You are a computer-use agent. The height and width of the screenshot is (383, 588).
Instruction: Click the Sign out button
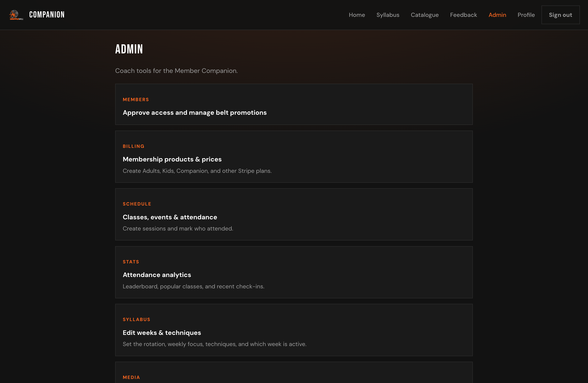point(560,15)
